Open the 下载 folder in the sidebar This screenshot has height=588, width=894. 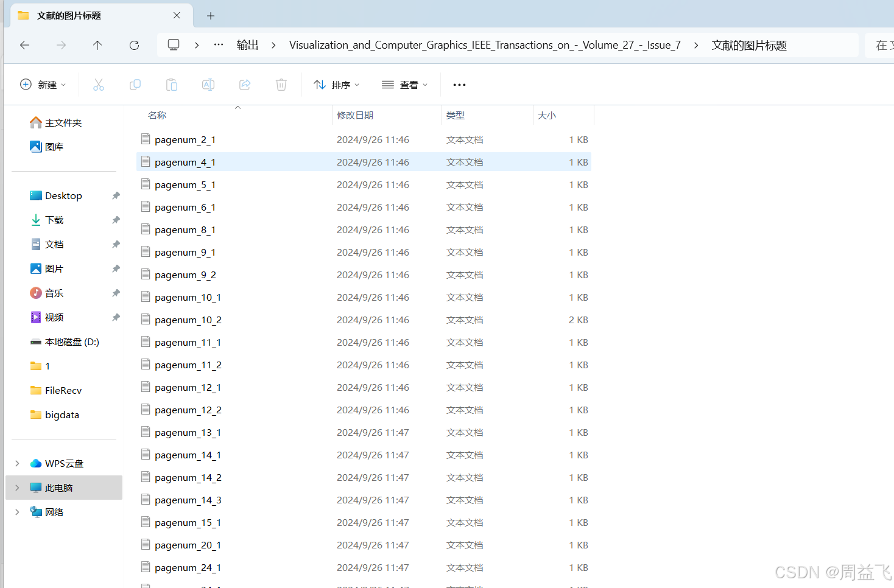(55, 220)
